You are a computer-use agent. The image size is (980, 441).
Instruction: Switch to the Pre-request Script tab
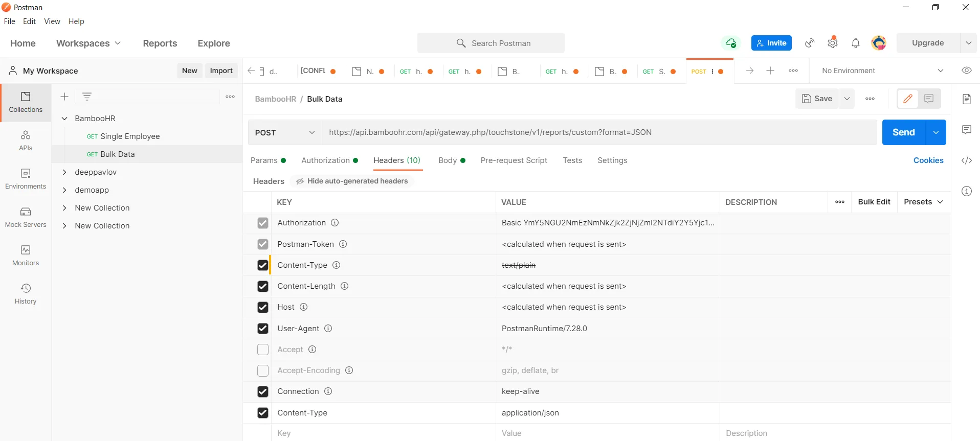point(514,160)
